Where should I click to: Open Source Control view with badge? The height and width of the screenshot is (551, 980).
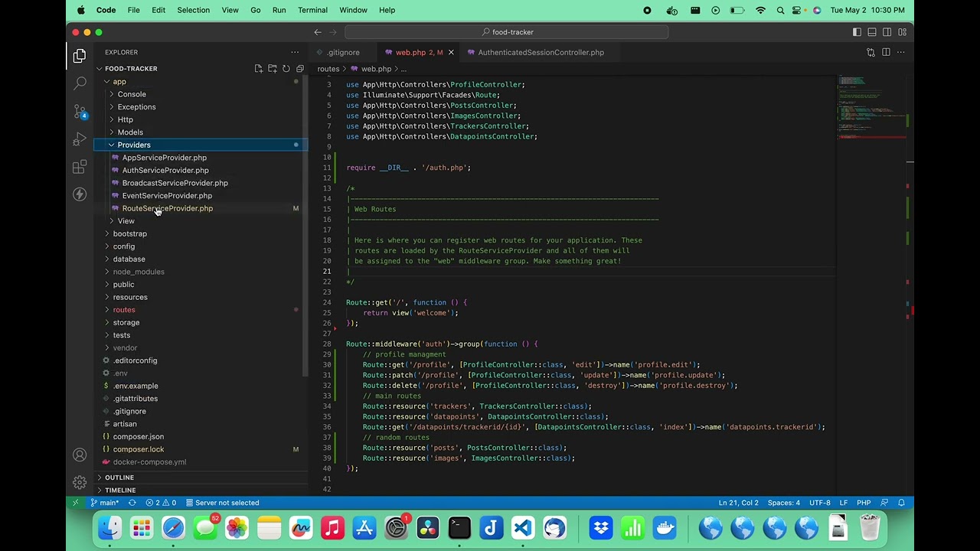pyautogui.click(x=80, y=111)
